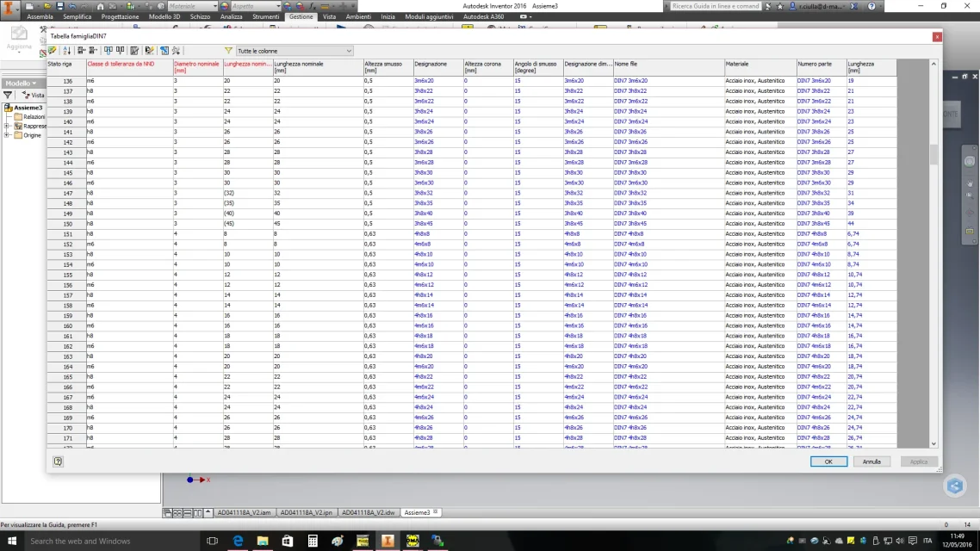
Task: Open the Assembla ribbon tab
Action: click(x=40, y=17)
